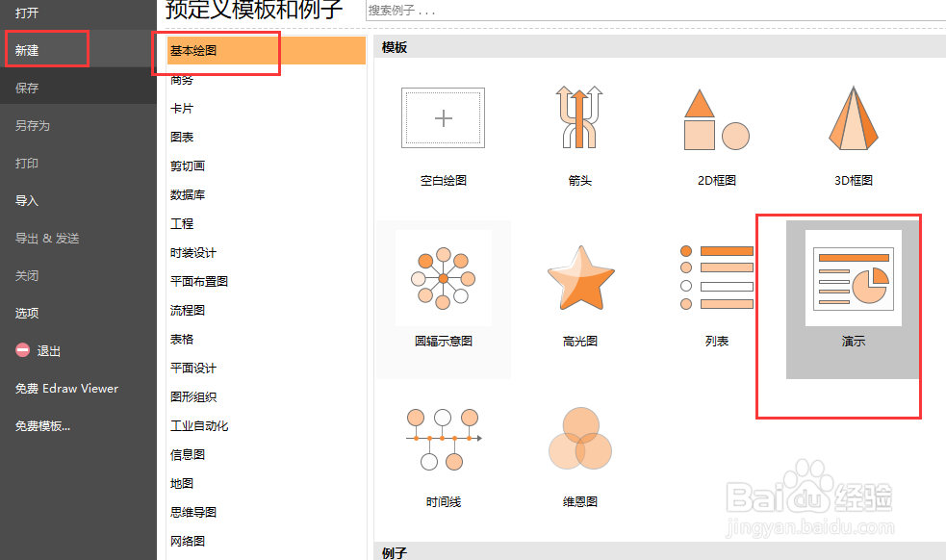Open the 演示 presentation template
Screen dimensions: 946x560
[853, 299]
